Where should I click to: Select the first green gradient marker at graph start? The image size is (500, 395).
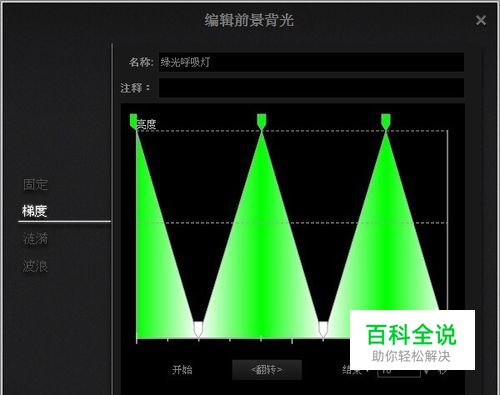133,121
